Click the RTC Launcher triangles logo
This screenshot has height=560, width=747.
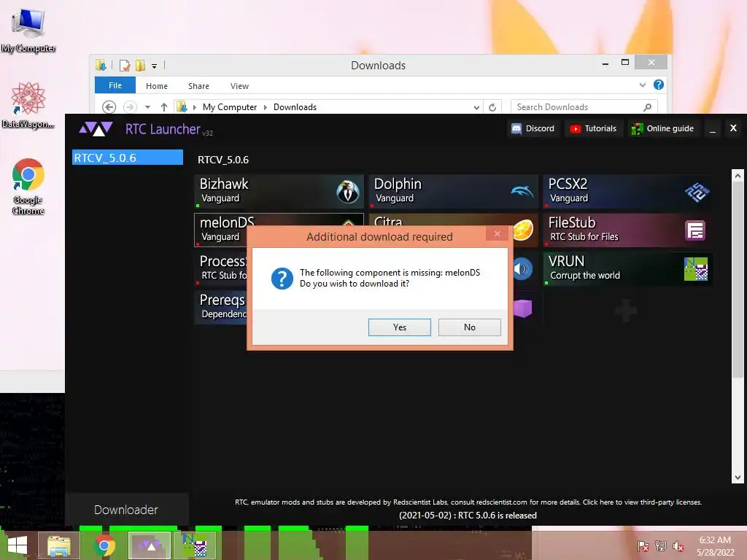96,128
